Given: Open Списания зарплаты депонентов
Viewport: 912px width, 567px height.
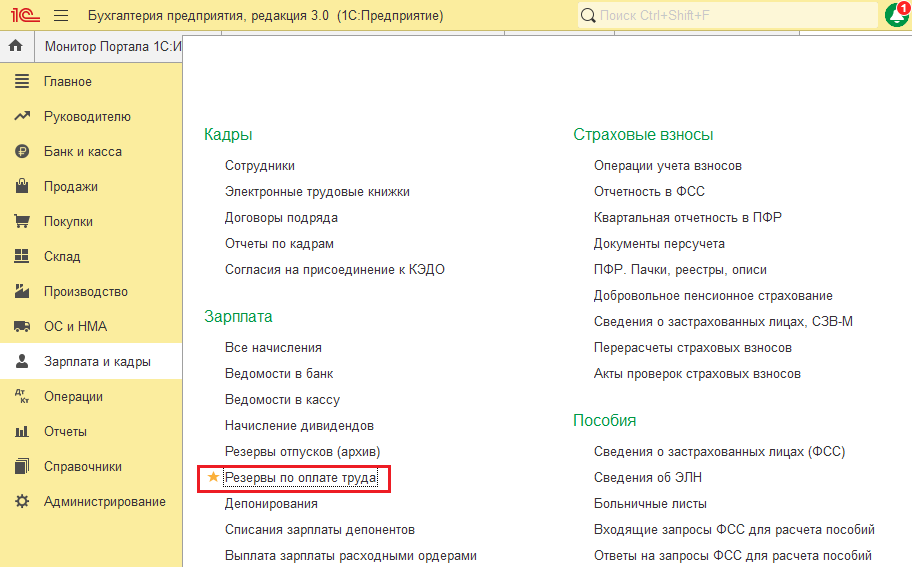Looking at the screenshot, I should pos(319,530).
